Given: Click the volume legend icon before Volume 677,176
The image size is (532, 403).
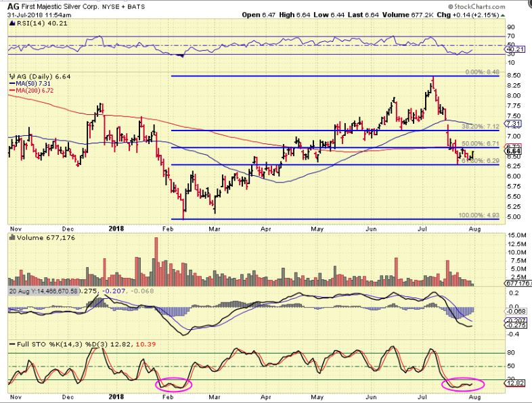Looking at the screenshot, I should (x=13, y=237).
